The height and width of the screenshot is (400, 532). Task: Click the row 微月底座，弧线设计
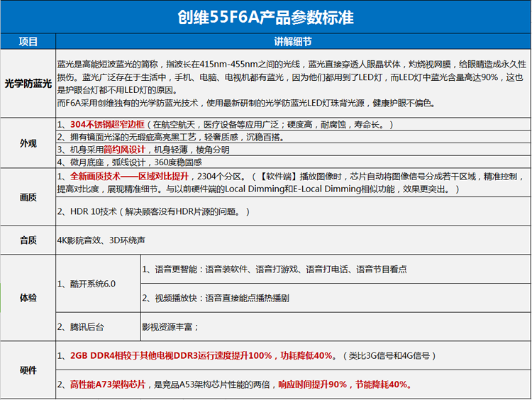point(293,162)
